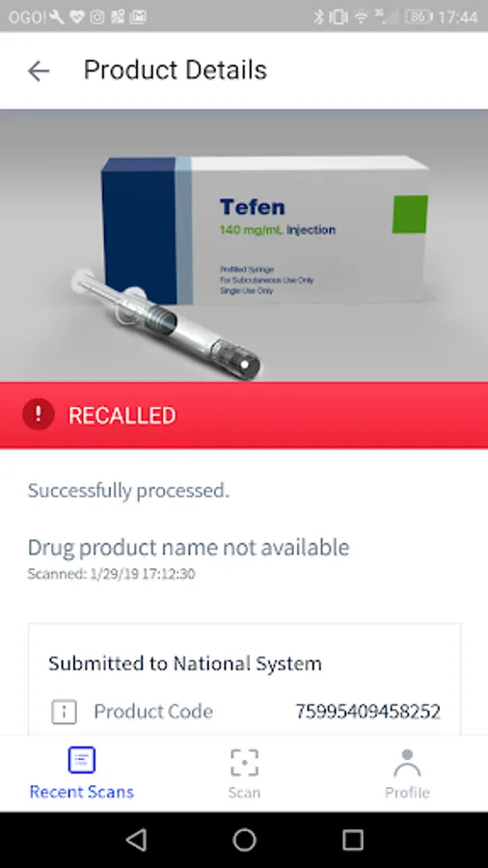Screen dimensions: 488x868
Task: Tap the Drug product name not available text
Action: [x=188, y=548]
